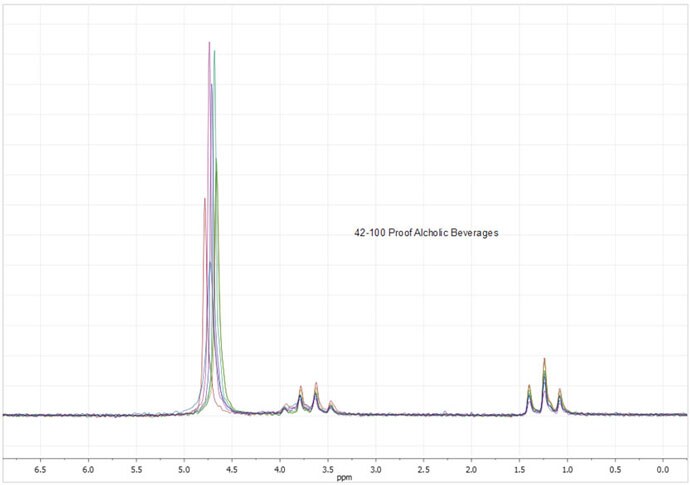Screen dimensions: 690x485
Task: Click the 0.0 tick label on x-axis
Action: (x=663, y=467)
